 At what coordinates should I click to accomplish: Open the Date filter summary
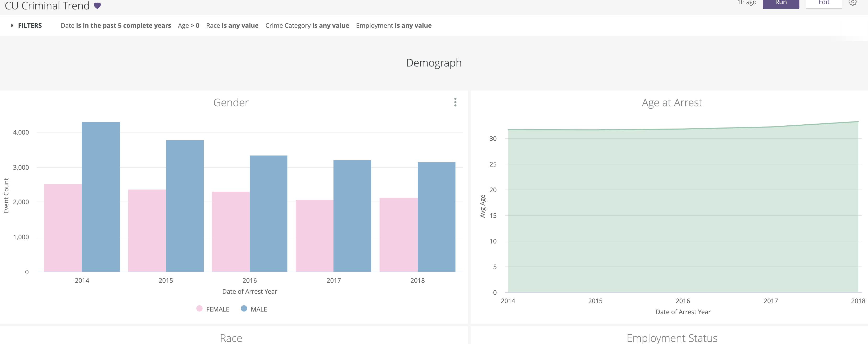[x=116, y=26]
